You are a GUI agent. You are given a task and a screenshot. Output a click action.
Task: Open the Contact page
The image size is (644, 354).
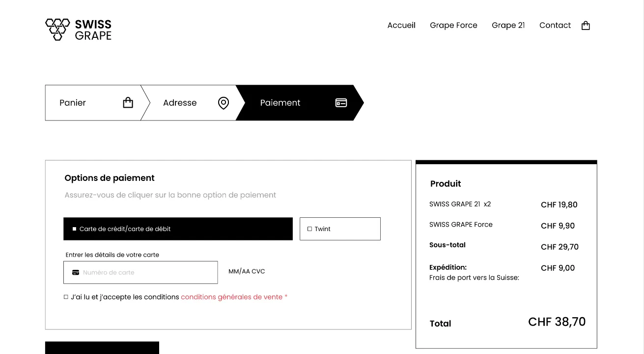click(x=555, y=26)
